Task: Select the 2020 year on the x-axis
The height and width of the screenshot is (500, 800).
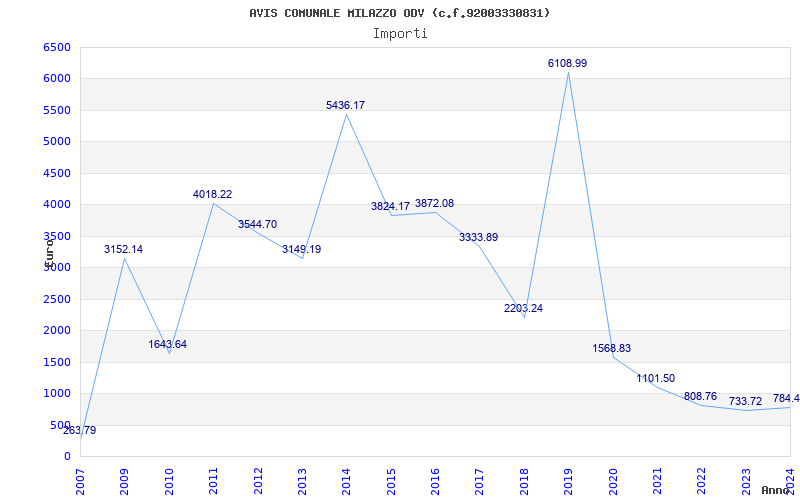Action: click(x=613, y=481)
